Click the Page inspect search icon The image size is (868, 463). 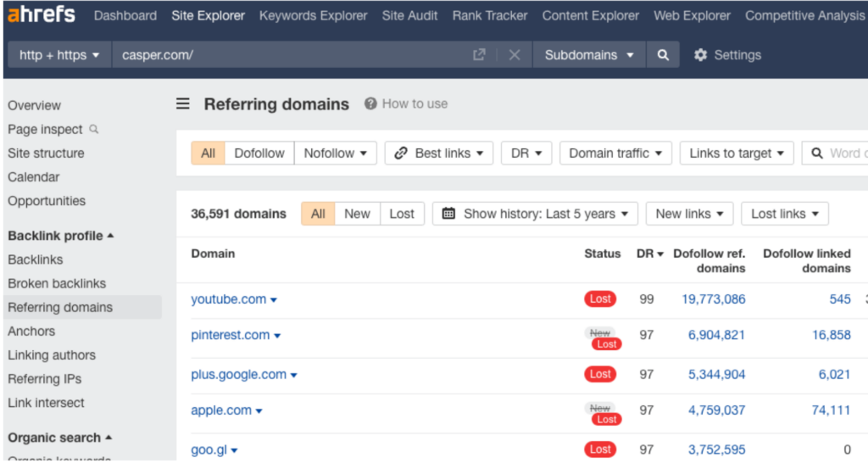click(x=94, y=130)
